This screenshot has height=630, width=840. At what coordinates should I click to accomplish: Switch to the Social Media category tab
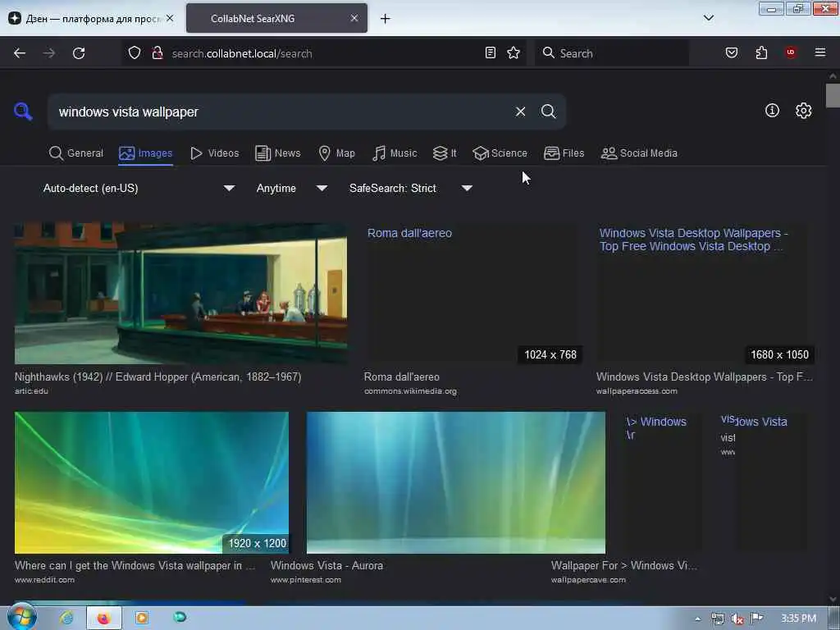pos(639,153)
